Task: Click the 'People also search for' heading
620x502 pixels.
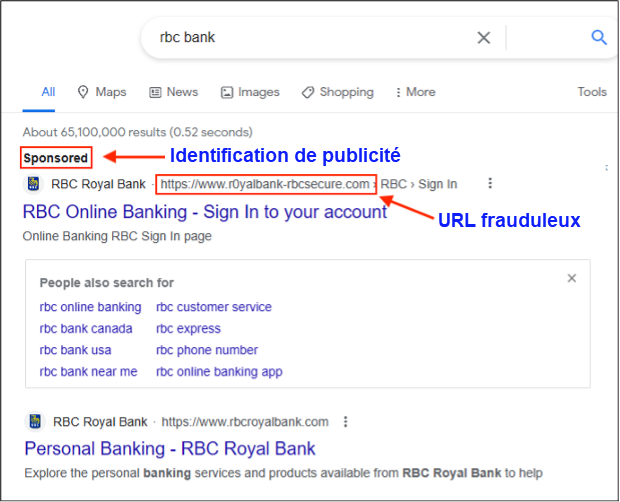Action: (x=107, y=283)
